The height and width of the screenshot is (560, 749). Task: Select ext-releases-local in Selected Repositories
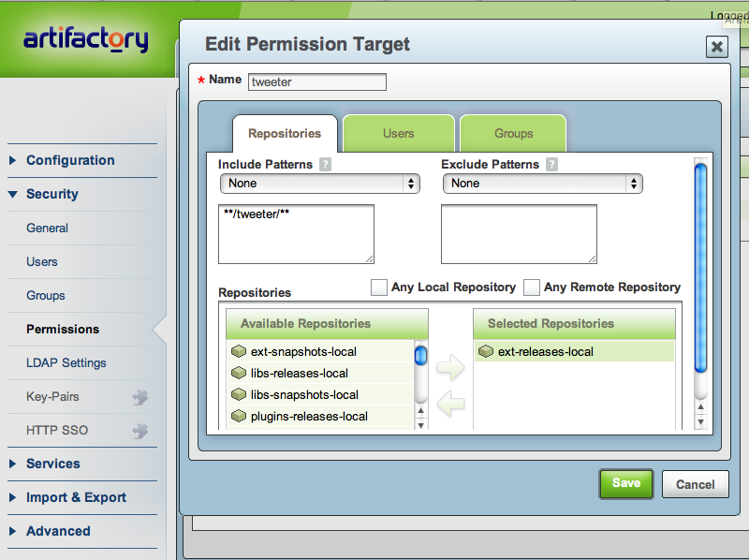pos(574,352)
